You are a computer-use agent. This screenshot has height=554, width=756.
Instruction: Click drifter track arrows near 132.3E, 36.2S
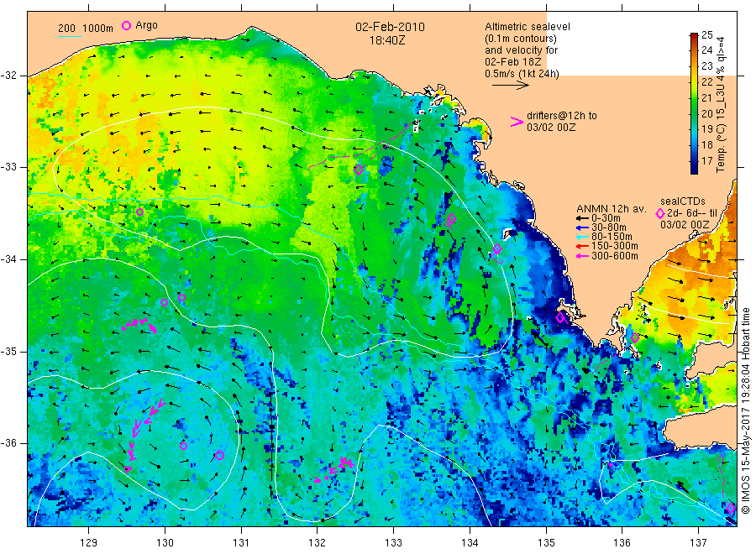coord(334,469)
